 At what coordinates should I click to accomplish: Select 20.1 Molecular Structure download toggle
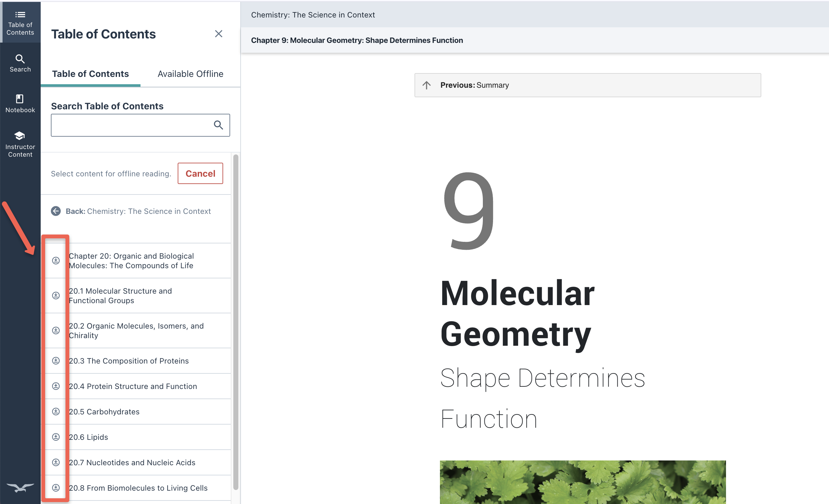56,296
